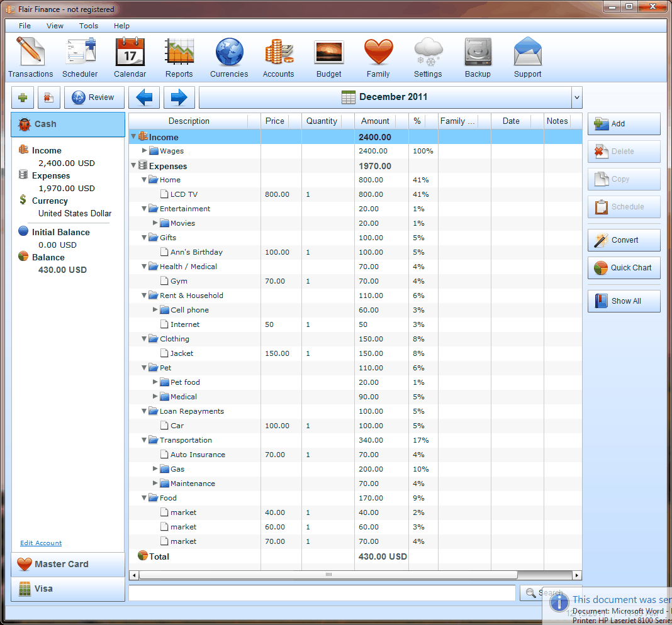Open the Accounts coins icon
Image resolution: width=672 pixels, height=625 pixels.
[279, 53]
